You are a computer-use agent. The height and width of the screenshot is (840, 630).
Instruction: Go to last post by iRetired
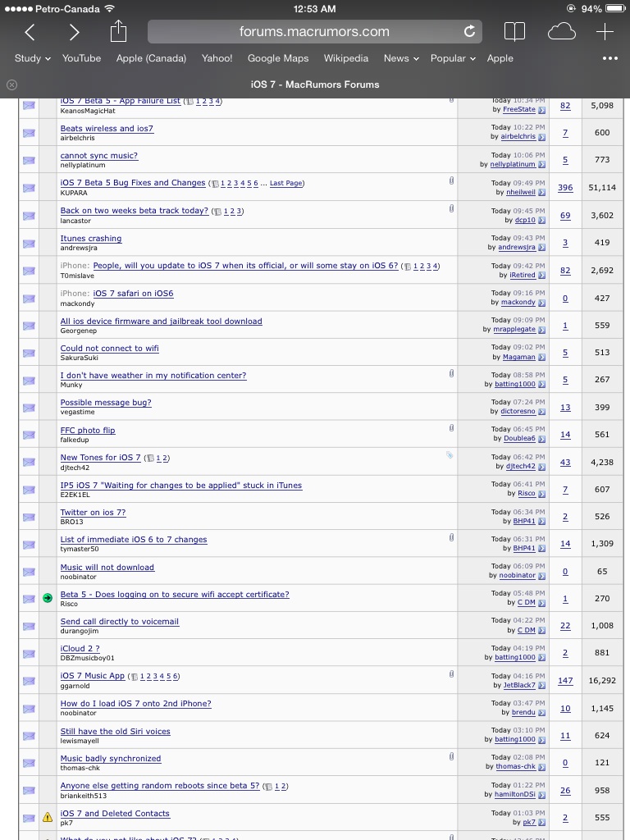[541, 276]
